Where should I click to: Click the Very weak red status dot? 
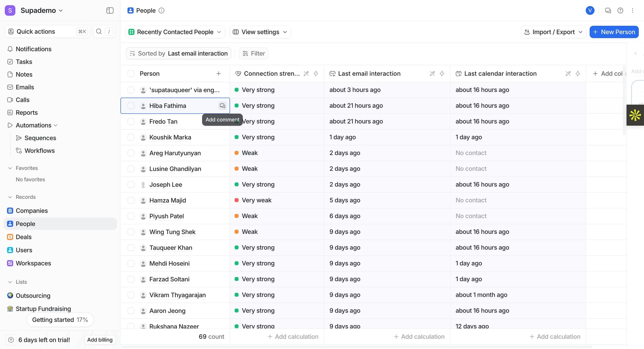click(x=236, y=200)
